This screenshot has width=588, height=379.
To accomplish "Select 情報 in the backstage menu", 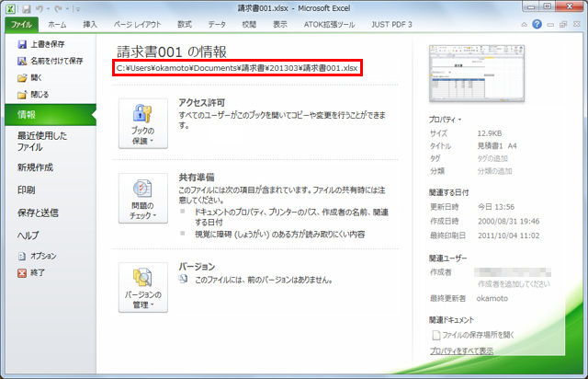I will tap(51, 115).
